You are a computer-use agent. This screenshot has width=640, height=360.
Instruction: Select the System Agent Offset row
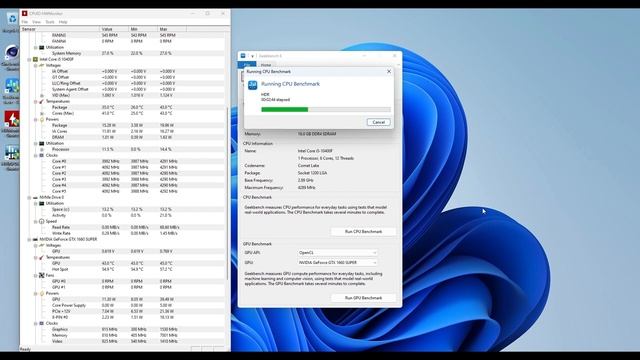tap(122, 89)
